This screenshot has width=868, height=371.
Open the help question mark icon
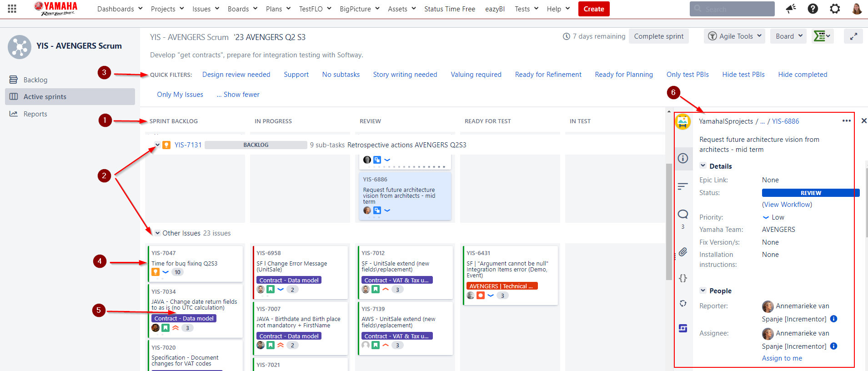click(x=813, y=9)
